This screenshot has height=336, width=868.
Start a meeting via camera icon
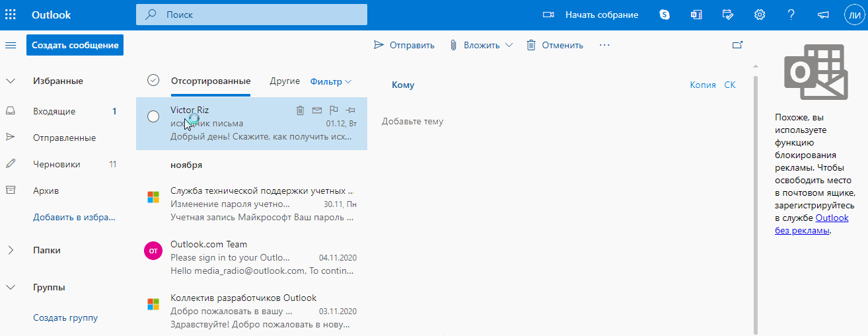548,15
